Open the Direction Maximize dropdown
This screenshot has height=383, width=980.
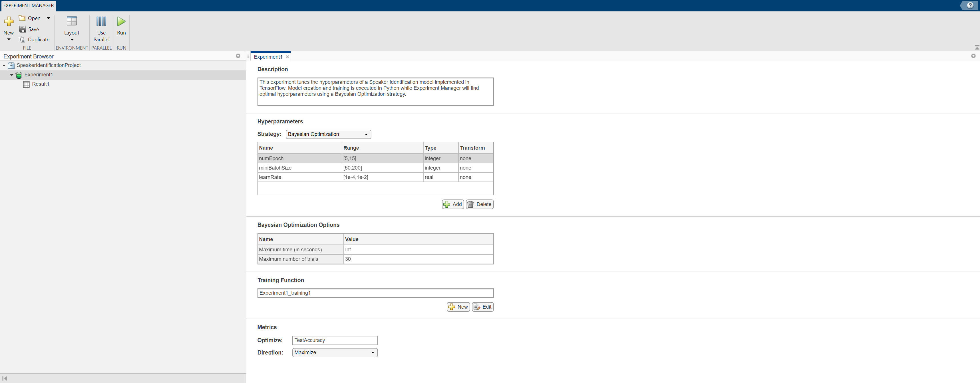click(x=334, y=353)
